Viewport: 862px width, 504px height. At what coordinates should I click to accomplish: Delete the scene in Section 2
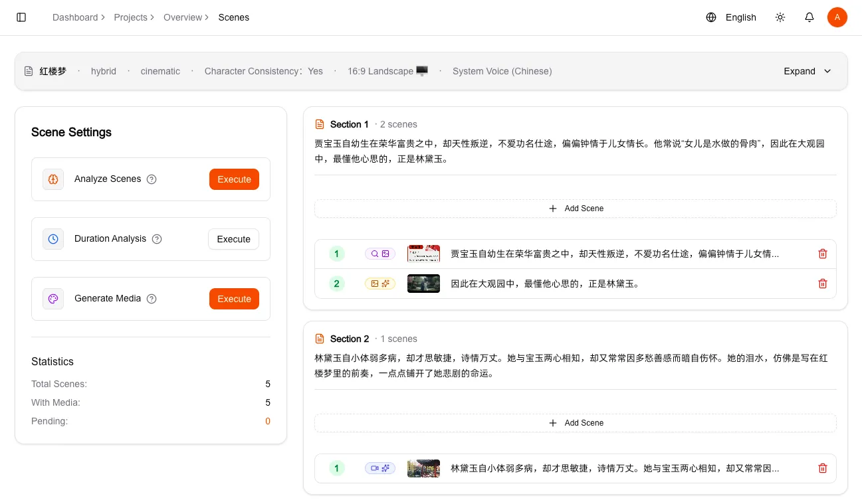coord(822,468)
